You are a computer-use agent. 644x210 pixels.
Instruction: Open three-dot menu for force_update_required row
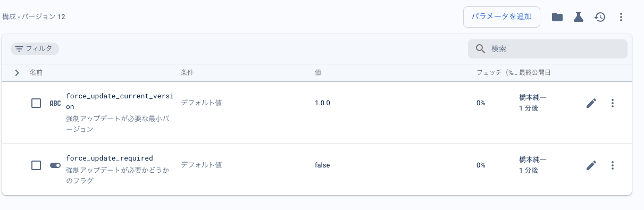point(613,165)
